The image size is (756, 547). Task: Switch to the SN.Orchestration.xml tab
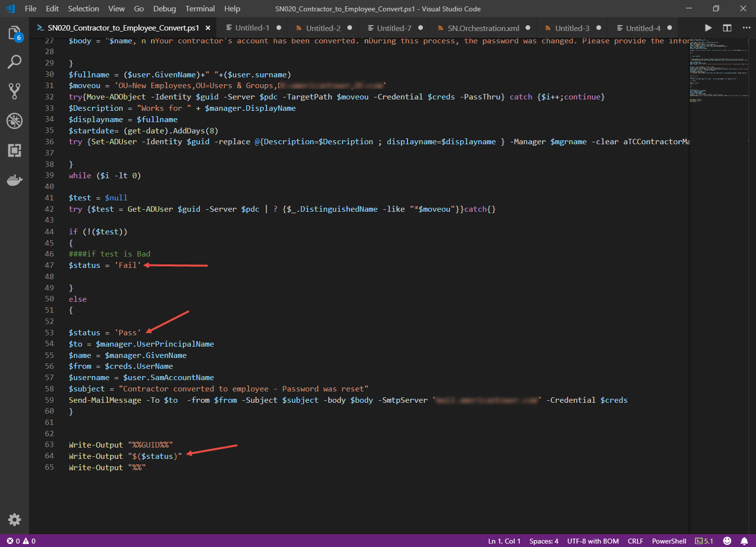483,28
